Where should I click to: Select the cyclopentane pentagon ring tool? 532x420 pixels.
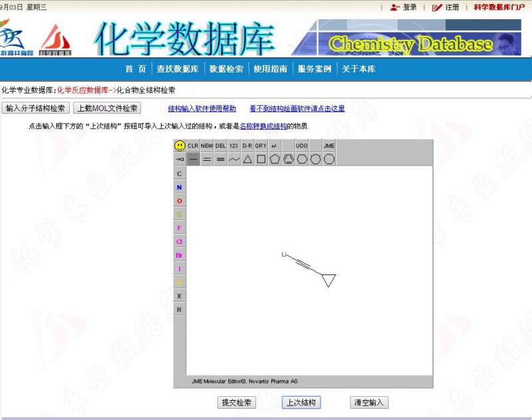click(x=275, y=159)
